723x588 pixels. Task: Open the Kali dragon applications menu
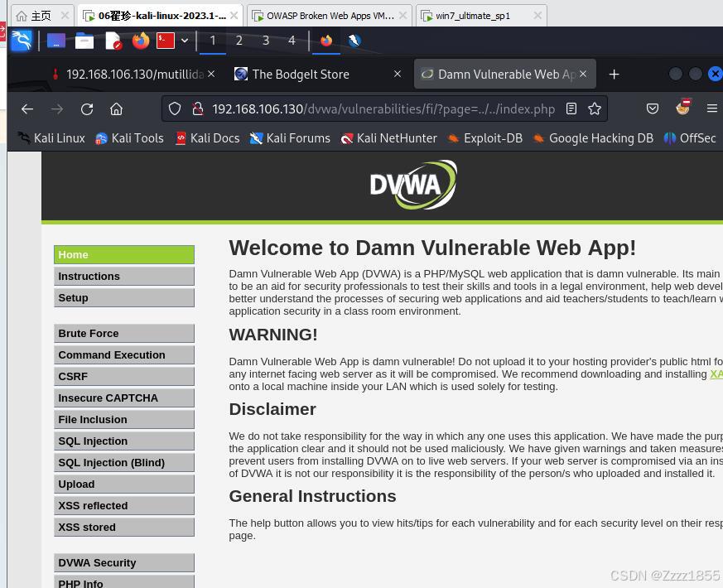tap(22, 41)
